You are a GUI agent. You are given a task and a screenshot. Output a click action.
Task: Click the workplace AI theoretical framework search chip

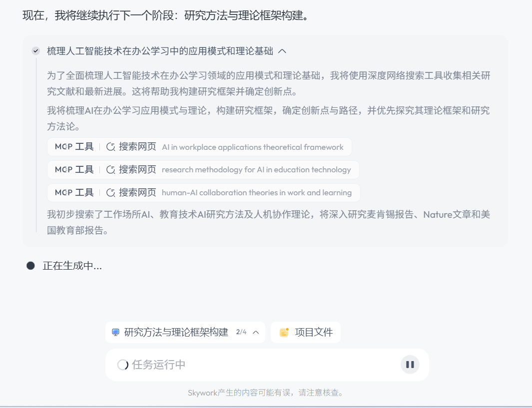click(200, 147)
